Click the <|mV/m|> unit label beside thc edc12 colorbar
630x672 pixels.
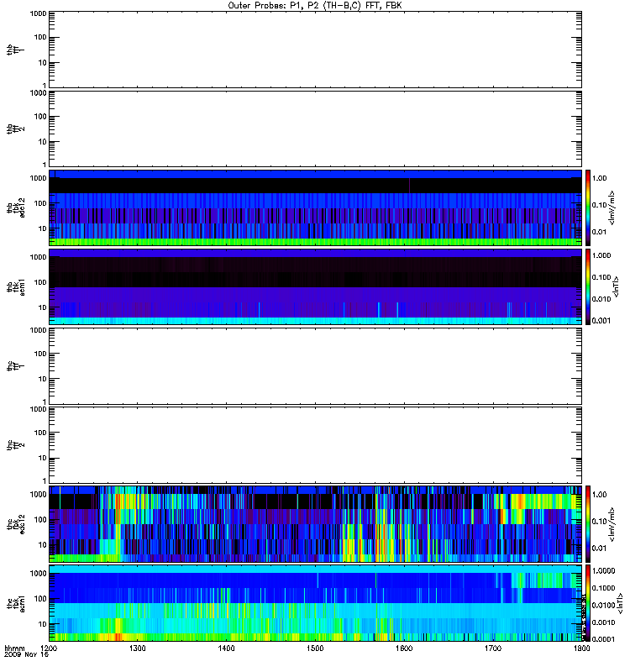click(x=612, y=524)
